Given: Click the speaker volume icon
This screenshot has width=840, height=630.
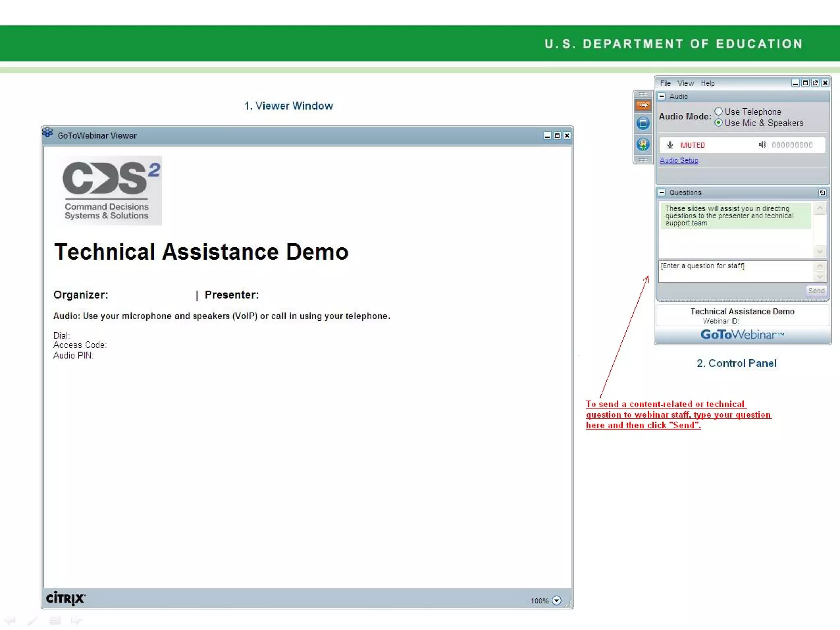Looking at the screenshot, I should pyautogui.click(x=762, y=144).
